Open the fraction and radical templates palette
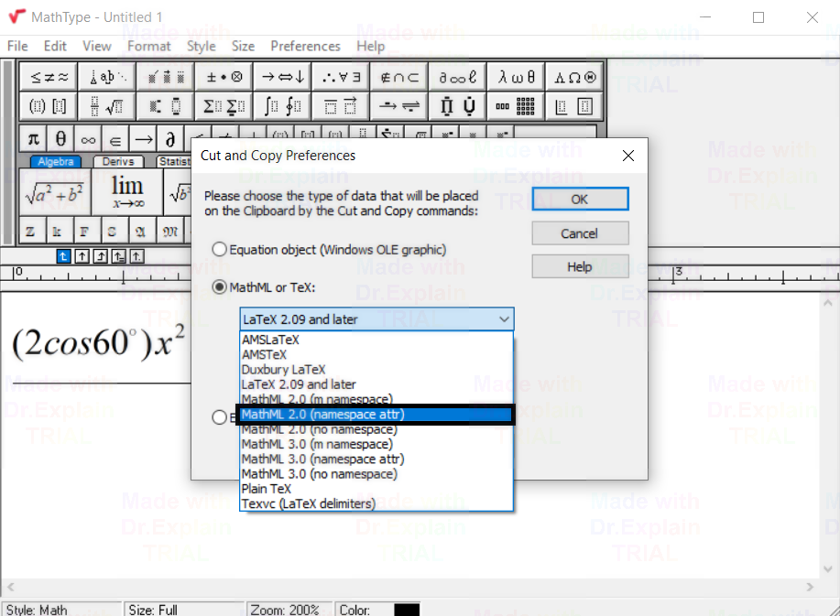This screenshot has height=616, width=840. coord(107,106)
